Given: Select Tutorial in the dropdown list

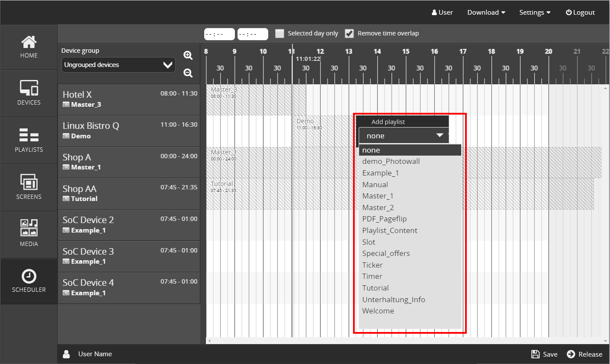Looking at the screenshot, I should [x=410, y=288].
